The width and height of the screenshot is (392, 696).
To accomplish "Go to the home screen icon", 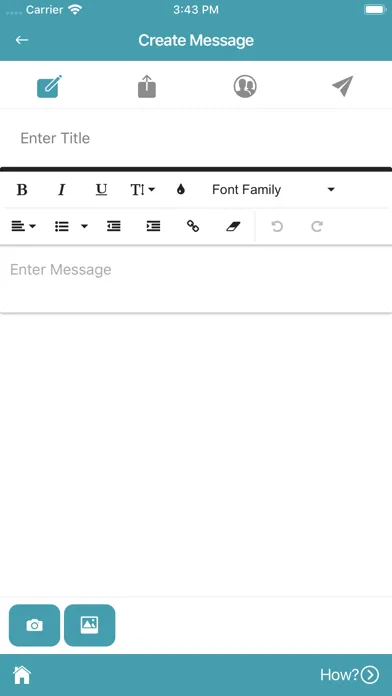I will point(22,675).
